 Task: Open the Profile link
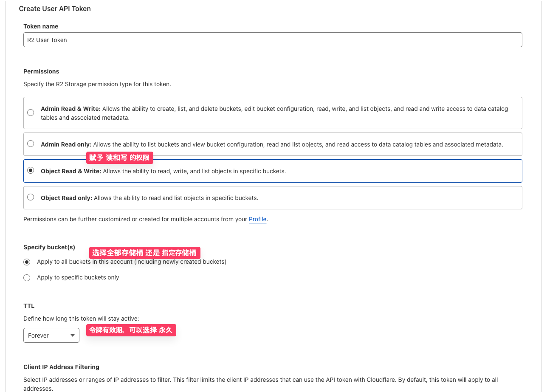tap(257, 219)
